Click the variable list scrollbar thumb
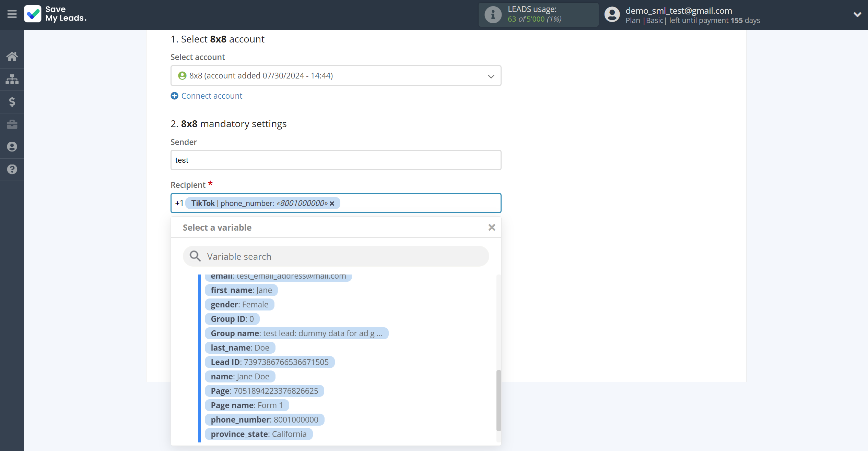Viewport: 868px width, 451px height. [x=498, y=400]
